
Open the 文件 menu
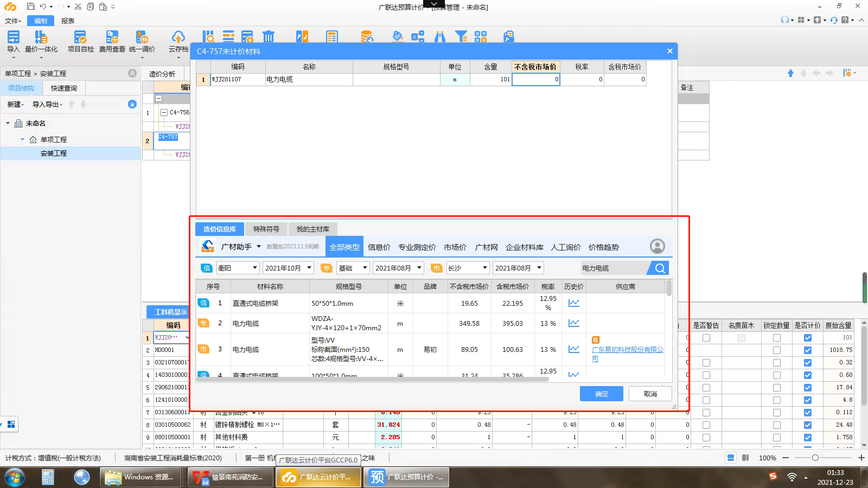(13, 21)
